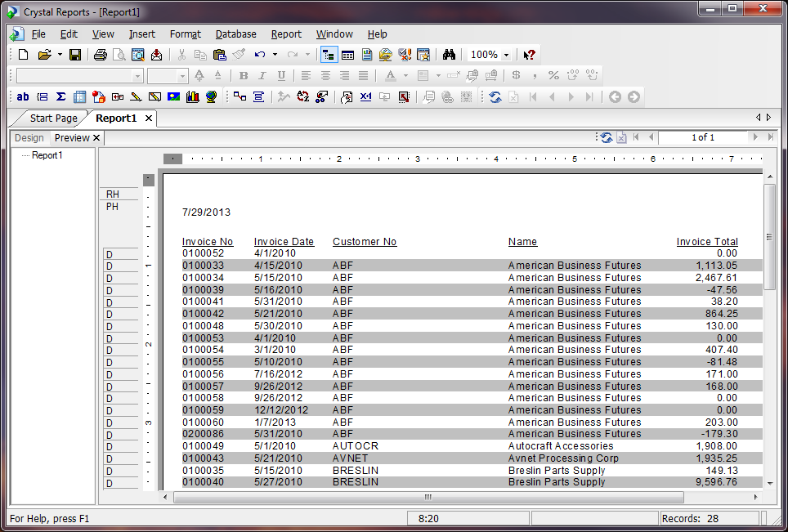Image resolution: width=788 pixels, height=532 pixels.
Task: Open the zoom level dropdown
Action: (504, 54)
